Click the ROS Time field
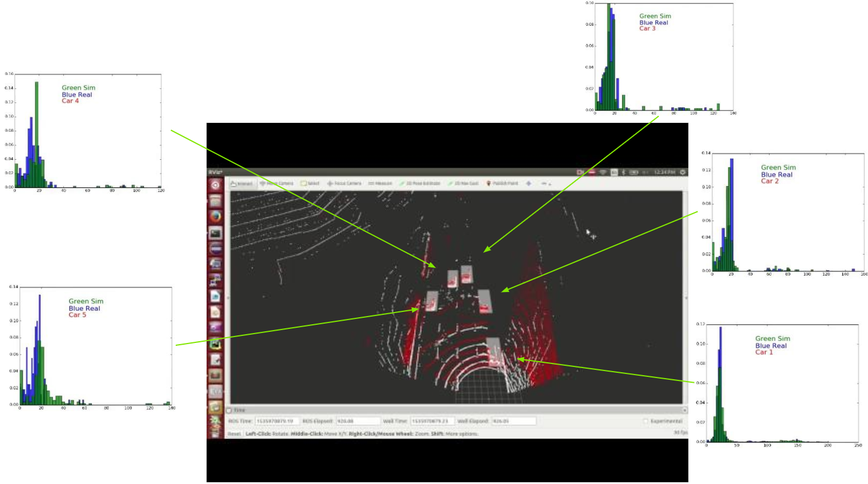Viewport: 868px width, 484px height. coord(277,421)
